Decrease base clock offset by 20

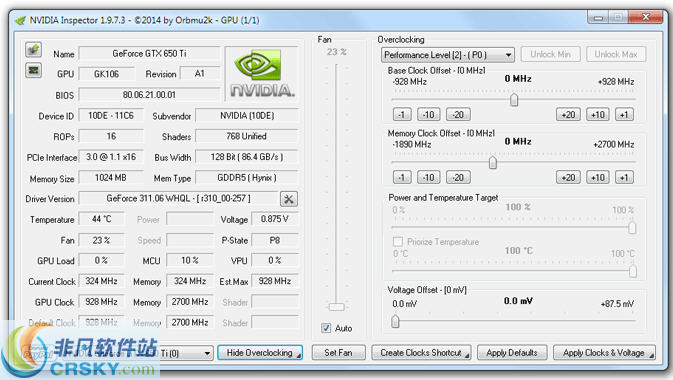pyautogui.click(x=458, y=115)
